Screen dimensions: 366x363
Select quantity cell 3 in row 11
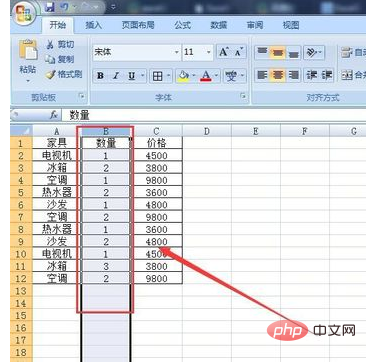pyautogui.click(x=106, y=266)
